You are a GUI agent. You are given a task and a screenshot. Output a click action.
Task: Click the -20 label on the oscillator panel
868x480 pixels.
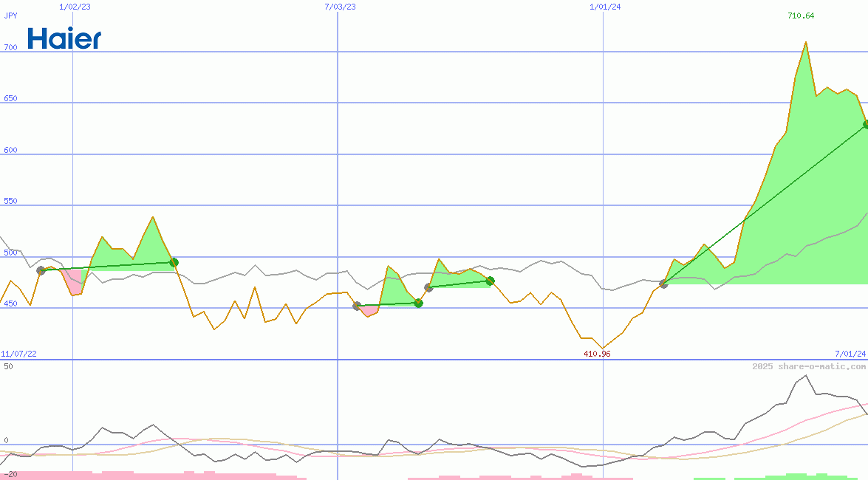click(10, 474)
